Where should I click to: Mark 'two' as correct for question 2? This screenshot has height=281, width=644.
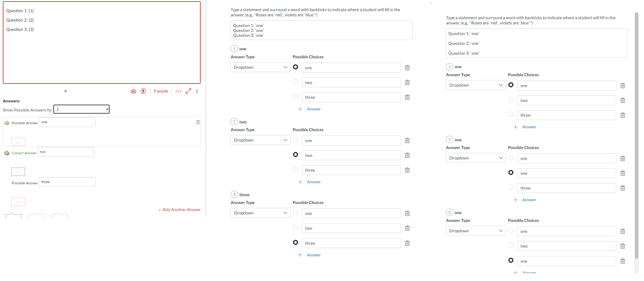pyautogui.click(x=295, y=154)
